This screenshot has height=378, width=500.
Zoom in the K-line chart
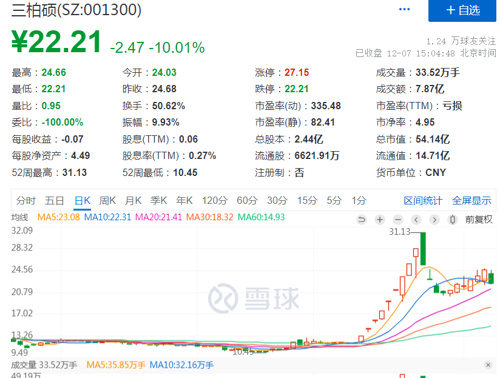[x=380, y=220]
